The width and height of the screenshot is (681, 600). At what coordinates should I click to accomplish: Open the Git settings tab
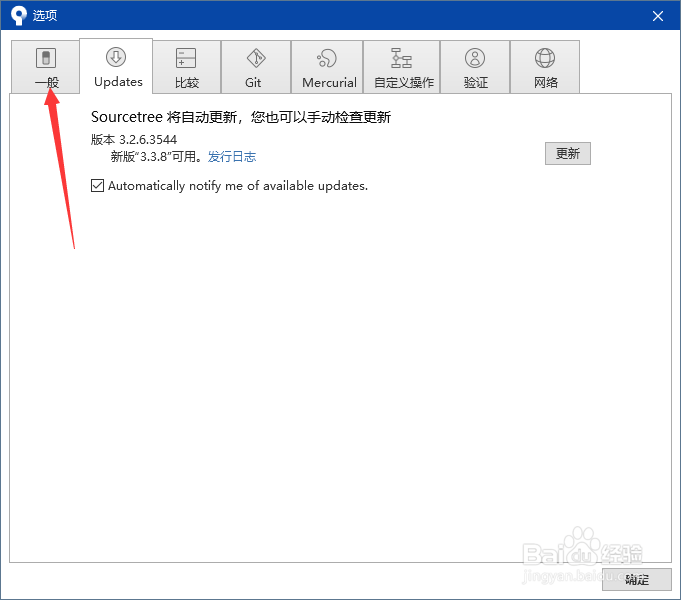[x=256, y=67]
